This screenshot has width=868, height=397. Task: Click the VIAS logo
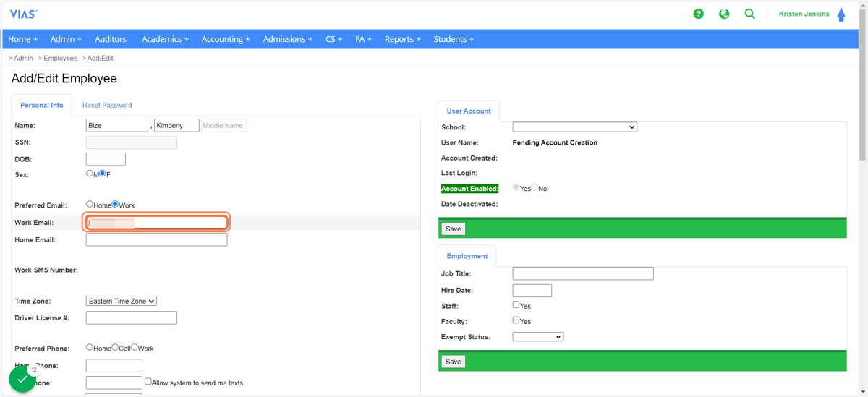(x=23, y=14)
